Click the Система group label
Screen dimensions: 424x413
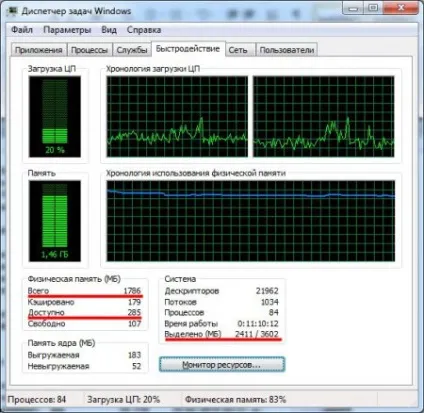[180, 279]
